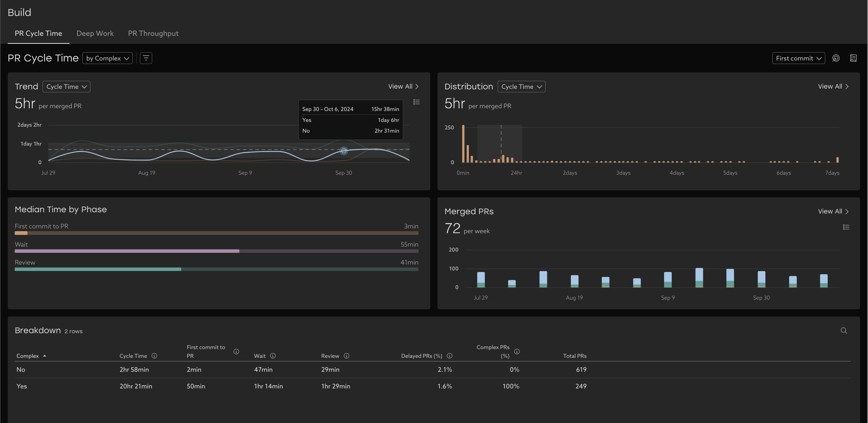Image resolution: width=868 pixels, height=423 pixels.
Task: Click info icon next to Review column
Action: tap(346, 356)
